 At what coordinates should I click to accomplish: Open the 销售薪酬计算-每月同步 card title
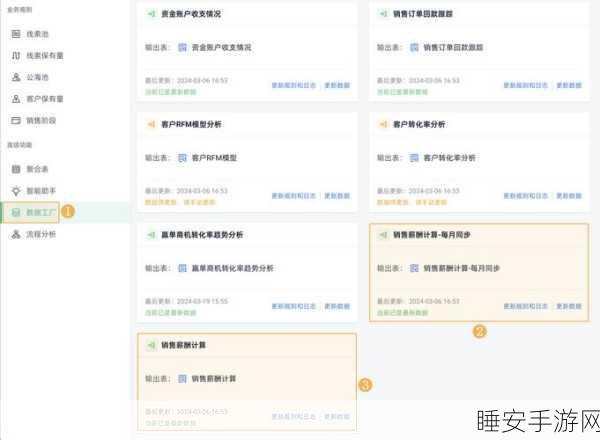432,235
